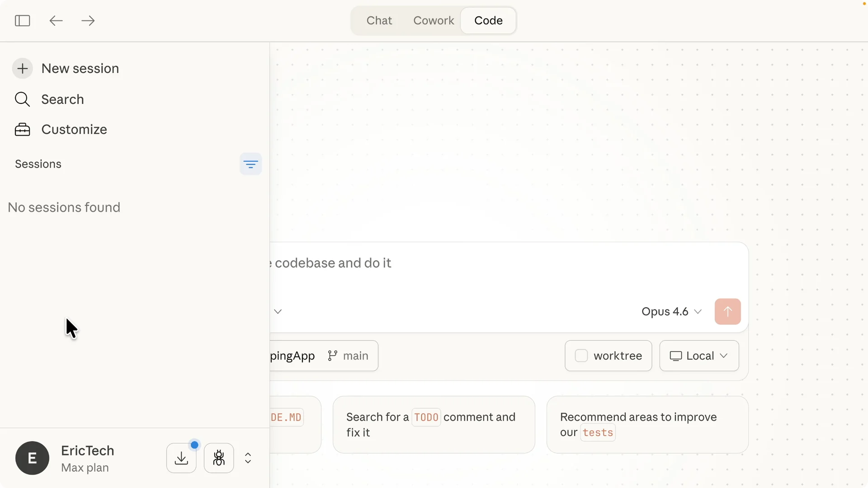Screen dimensions: 868x488
Task: Select the Code tab
Action: tap(488, 21)
